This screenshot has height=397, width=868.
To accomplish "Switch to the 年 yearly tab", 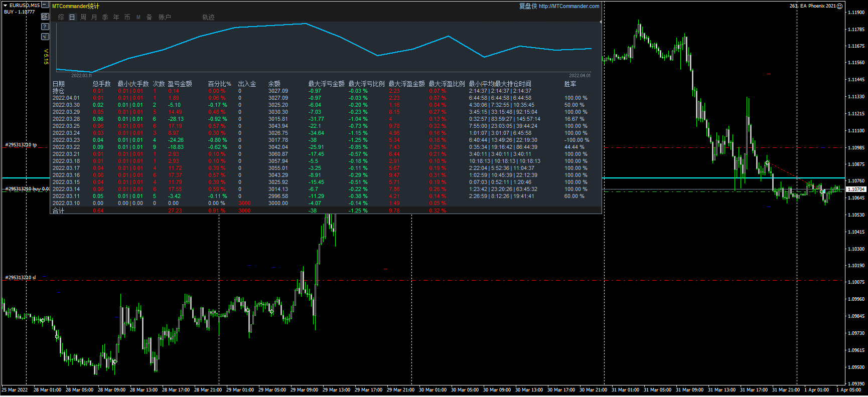I will point(116,17).
